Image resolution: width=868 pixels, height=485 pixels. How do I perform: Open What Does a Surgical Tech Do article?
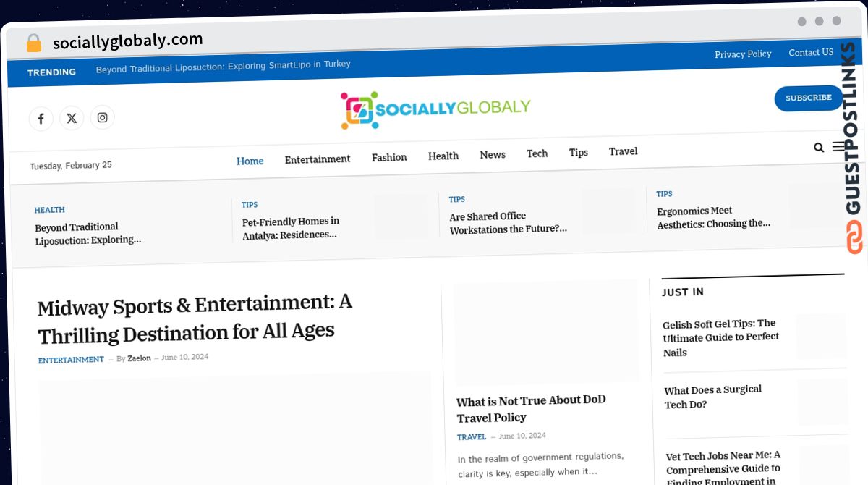pyautogui.click(x=713, y=397)
